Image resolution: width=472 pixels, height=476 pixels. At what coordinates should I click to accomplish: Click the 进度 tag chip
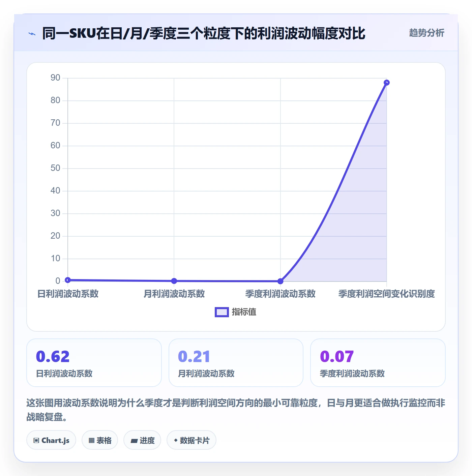(142, 440)
